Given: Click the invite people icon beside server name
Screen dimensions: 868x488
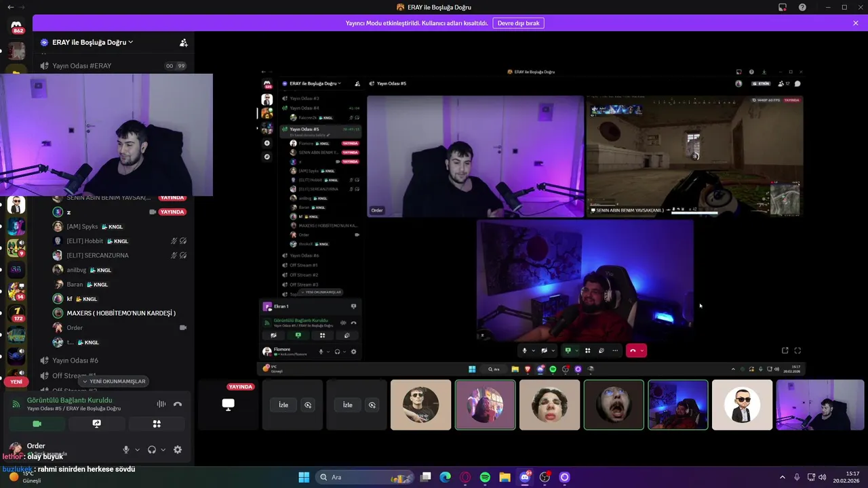Looking at the screenshot, I should point(183,42).
